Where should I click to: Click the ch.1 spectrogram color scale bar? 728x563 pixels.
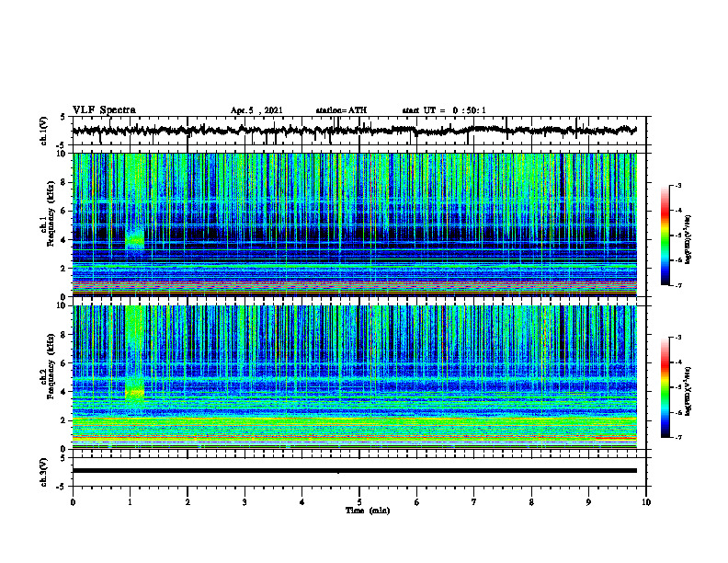pyautogui.click(x=665, y=236)
